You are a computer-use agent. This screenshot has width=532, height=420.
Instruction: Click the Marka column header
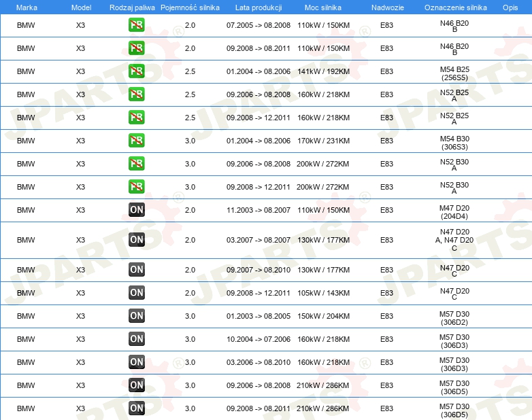(27, 7)
